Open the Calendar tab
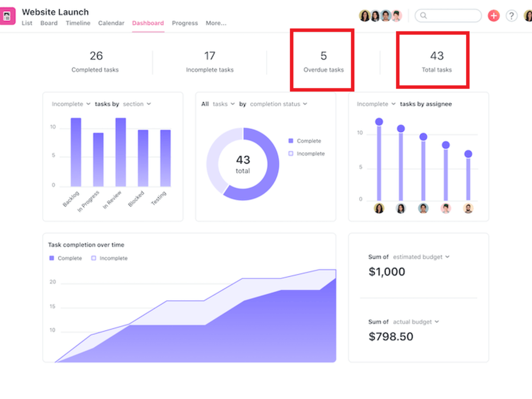Viewport: 532px width, 399px height. [111, 23]
